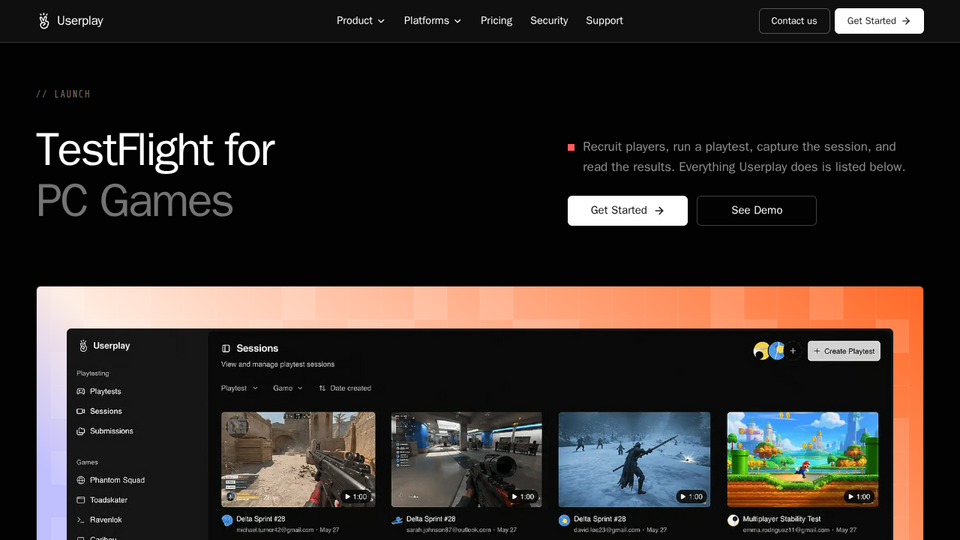Play the snowy swordsman session 1:00 badge
The width and height of the screenshot is (960, 540).
click(x=691, y=497)
